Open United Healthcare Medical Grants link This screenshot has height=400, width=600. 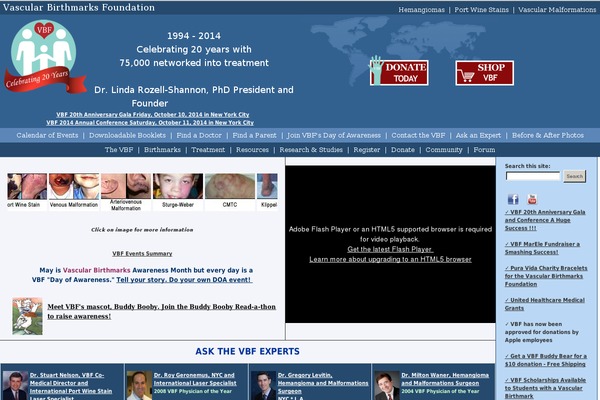545,304
